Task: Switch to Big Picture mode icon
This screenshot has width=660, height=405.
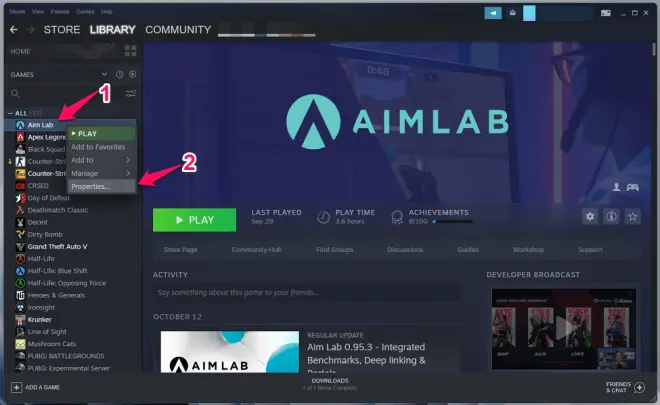Action: [606, 13]
